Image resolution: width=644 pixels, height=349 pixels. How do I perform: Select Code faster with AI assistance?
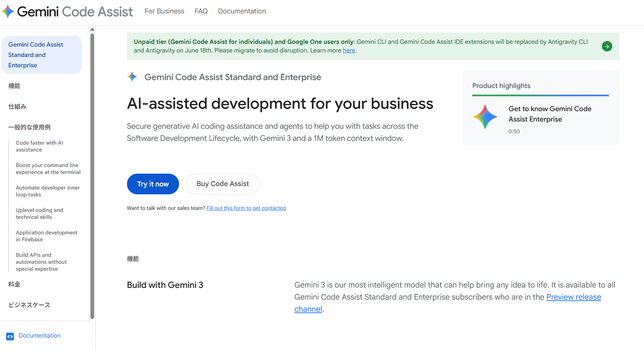click(39, 146)
